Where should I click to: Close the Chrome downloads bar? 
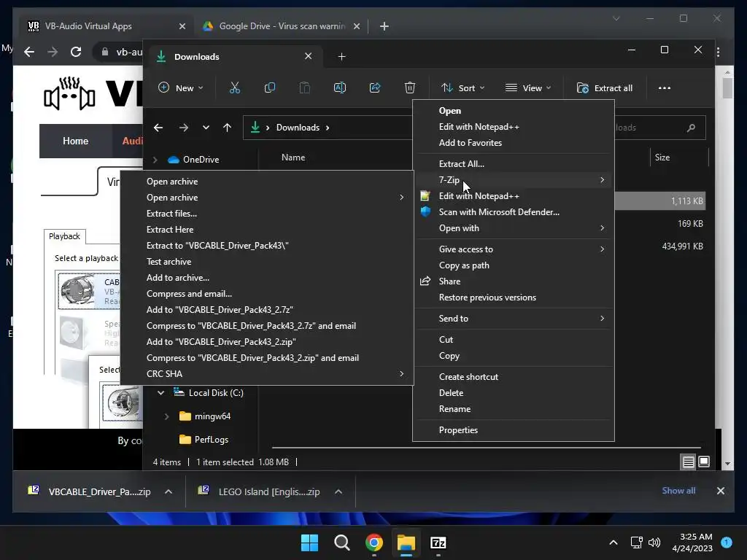click(720, 491)
